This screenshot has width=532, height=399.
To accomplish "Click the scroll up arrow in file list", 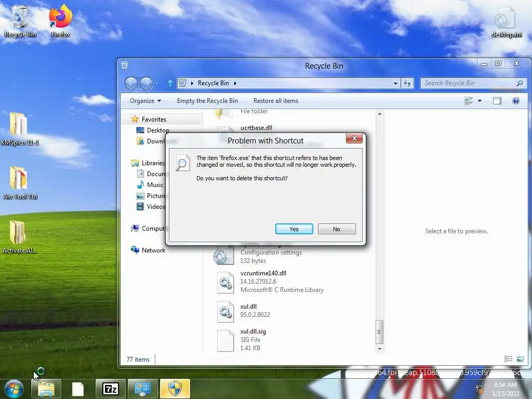I will (x=380, y=114).
